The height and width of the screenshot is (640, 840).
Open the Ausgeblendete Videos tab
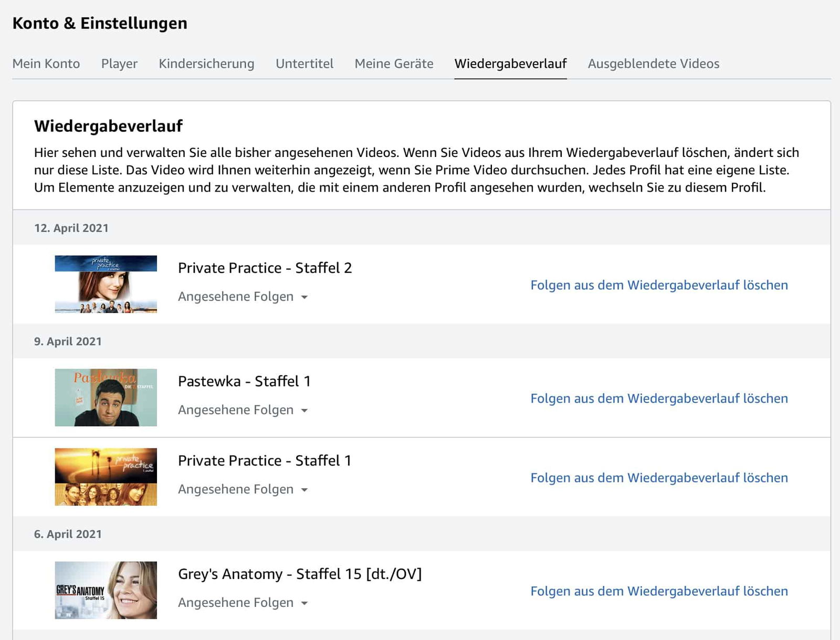click(x=653, y=64)
